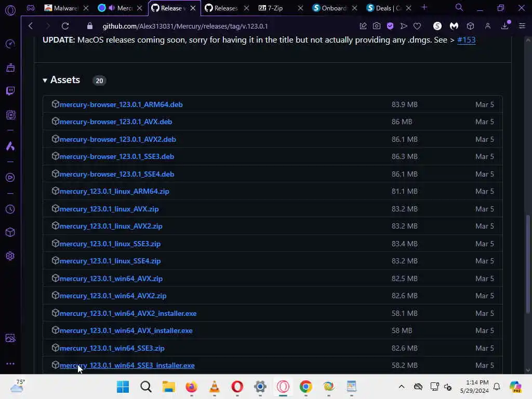This screenshot has height=399, width=532.
Task: Open Twitch panel in sidebar
Action: point(10,91)
